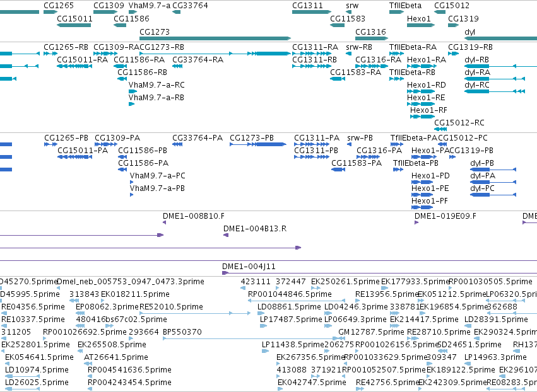
Task: Open protein CG15012-PC
Action: tap(463, 138)
